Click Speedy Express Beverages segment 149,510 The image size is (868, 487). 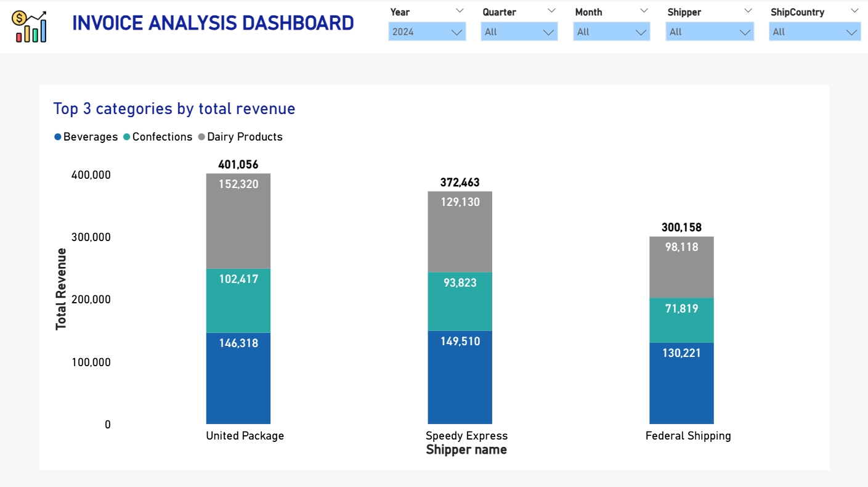click(460, 377)
